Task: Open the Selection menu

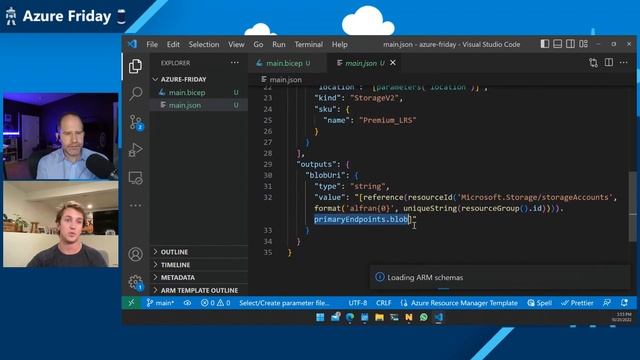Action: pos(204,44)
